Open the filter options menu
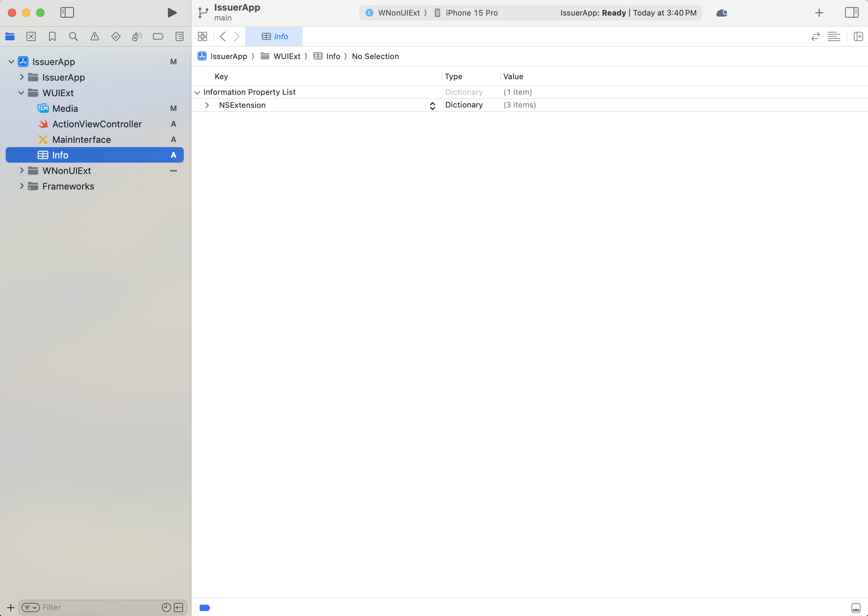The image size is (868, 616). [x=31, y=607]
